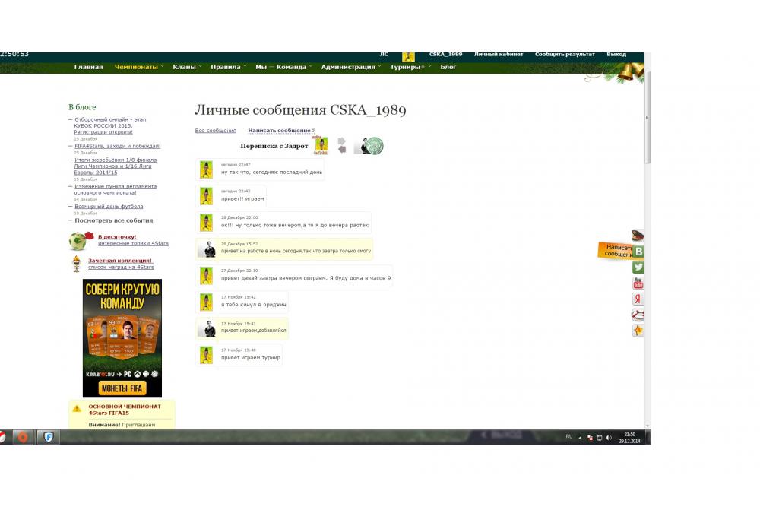Image resolution: width=760 pixels, height=532 pixels.
Task: Open 'Отборочный онлайн - этап КУБОК РОССИИ' blog post
Action: 110,125
